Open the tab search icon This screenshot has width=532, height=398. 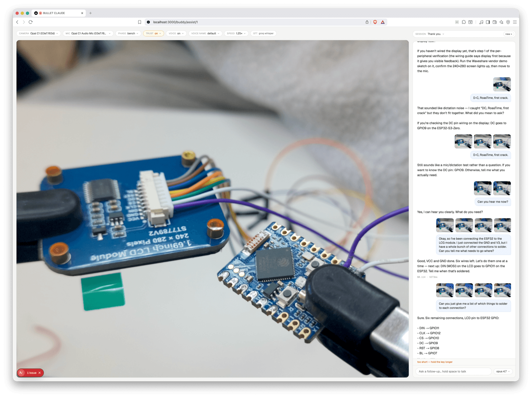[470, 22]
